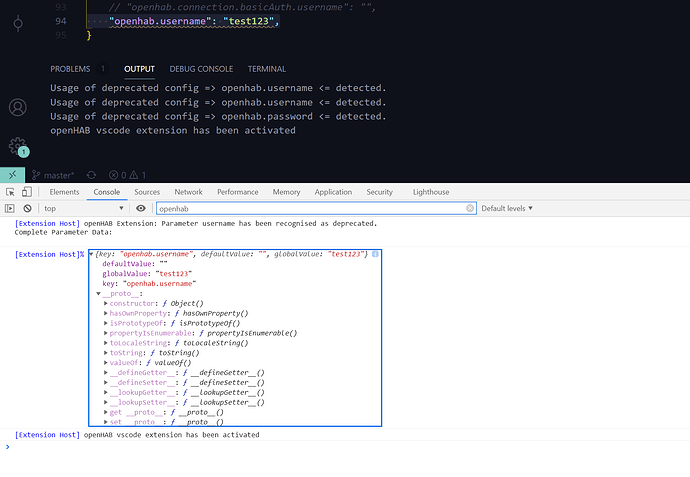This screenshot has width=690, height=477.
Task: Clear console with the block icon
Action: tap(28, 208)
